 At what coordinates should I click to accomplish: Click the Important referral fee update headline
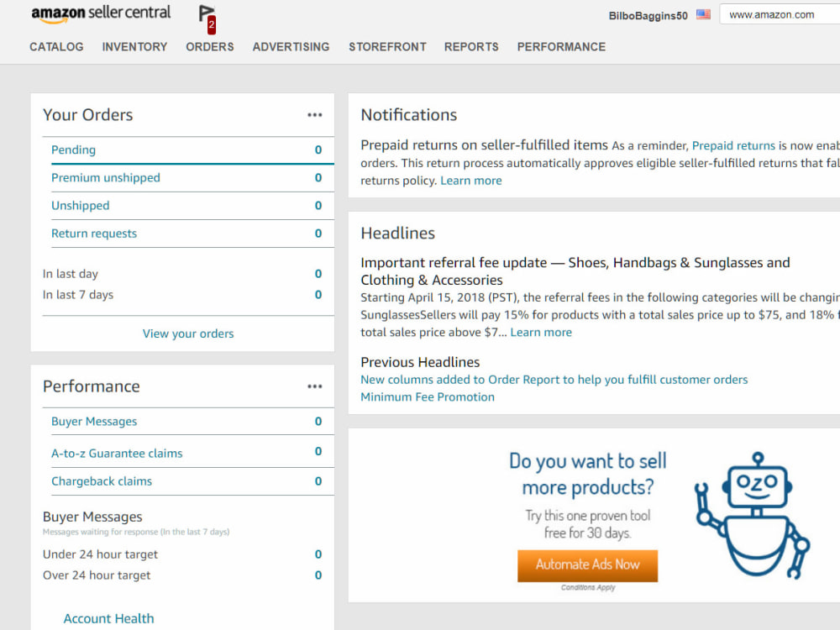coord(575,271)
